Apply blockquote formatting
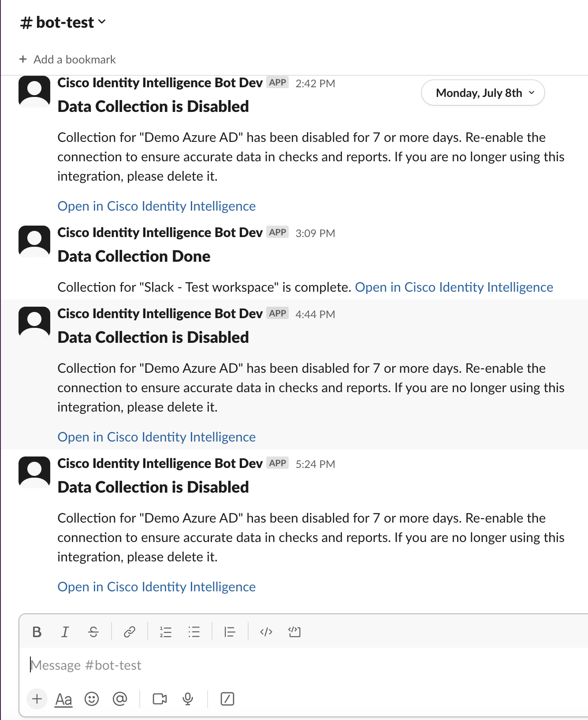Viewport: 588px width, 720px height. (230, 632)
